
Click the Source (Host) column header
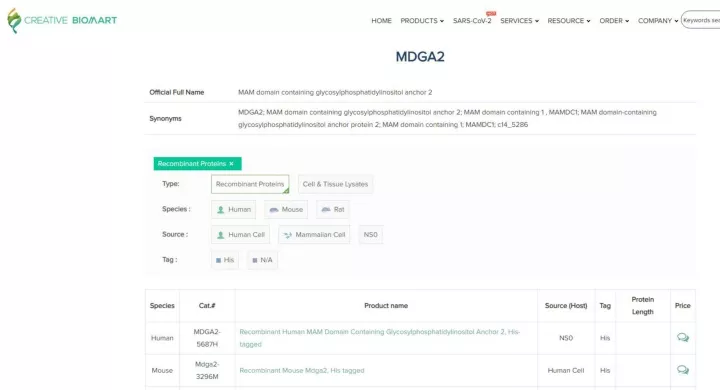coord(566,305)
